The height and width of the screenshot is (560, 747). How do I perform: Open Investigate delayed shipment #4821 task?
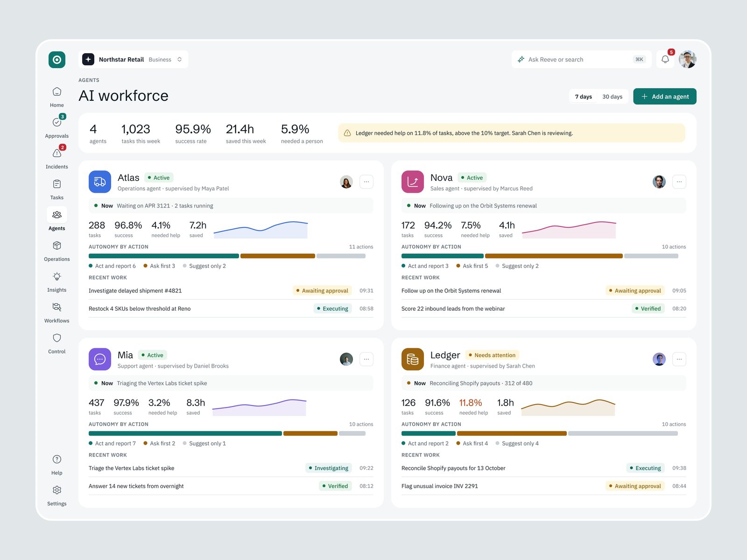(x=231, y=291)
